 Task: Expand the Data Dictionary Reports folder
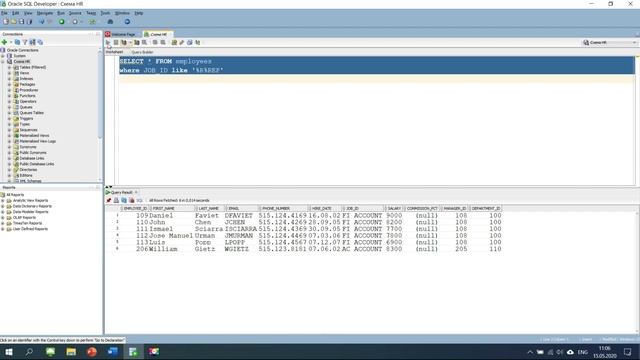3,206
